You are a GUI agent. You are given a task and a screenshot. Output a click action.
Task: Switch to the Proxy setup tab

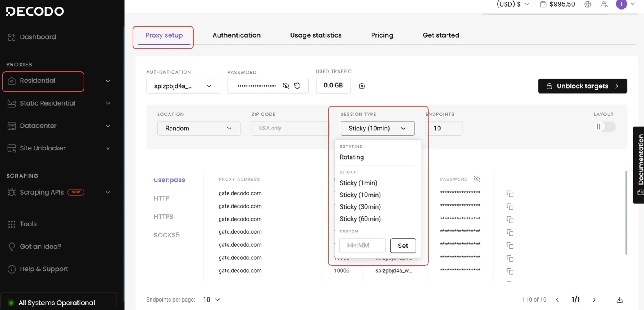(164, 35)
